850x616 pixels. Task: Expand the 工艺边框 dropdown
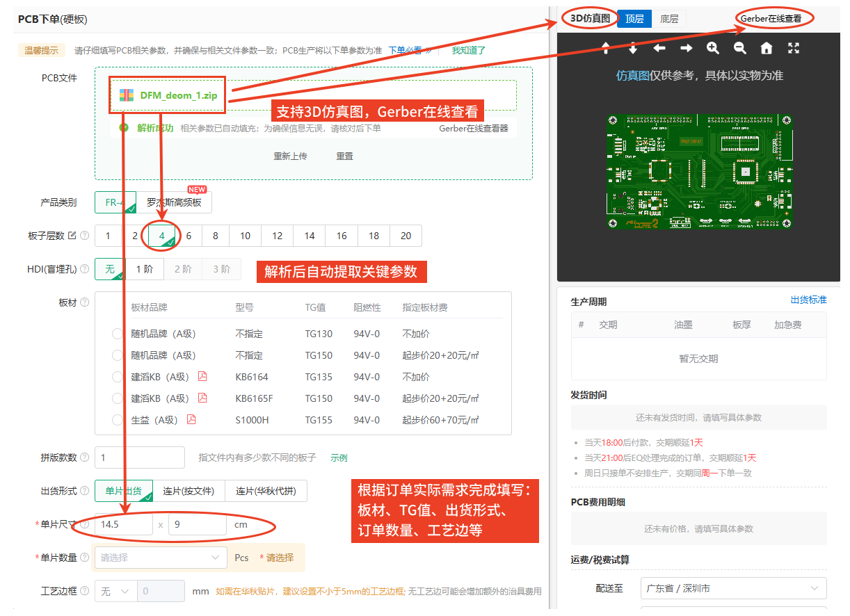pyautogui.click(x=115, y=591)
